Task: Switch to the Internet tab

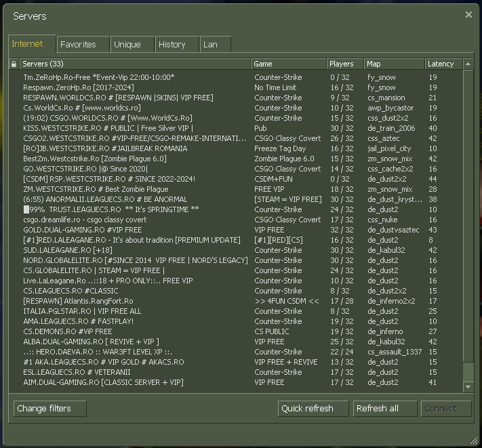Action: coord(32,44)
